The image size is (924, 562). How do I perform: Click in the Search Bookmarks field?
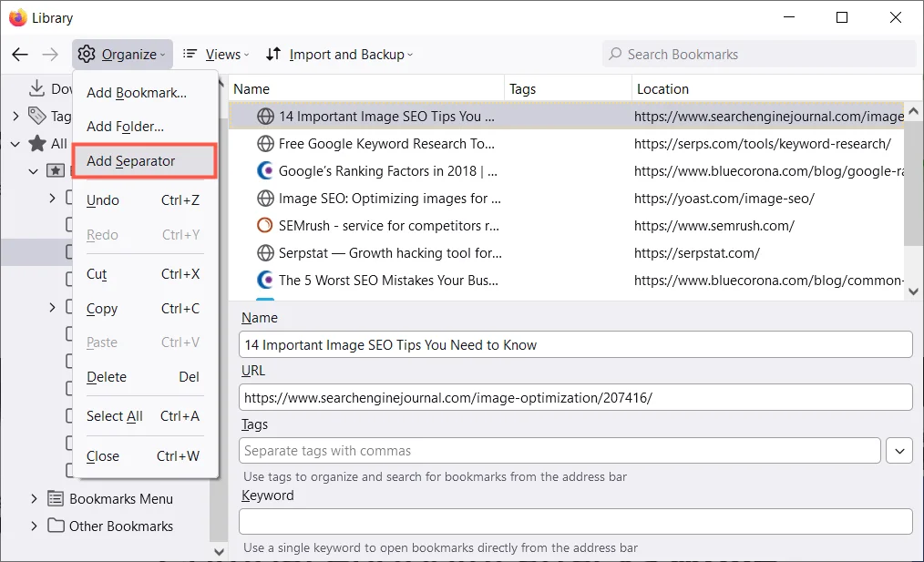(x=765, y=55)
